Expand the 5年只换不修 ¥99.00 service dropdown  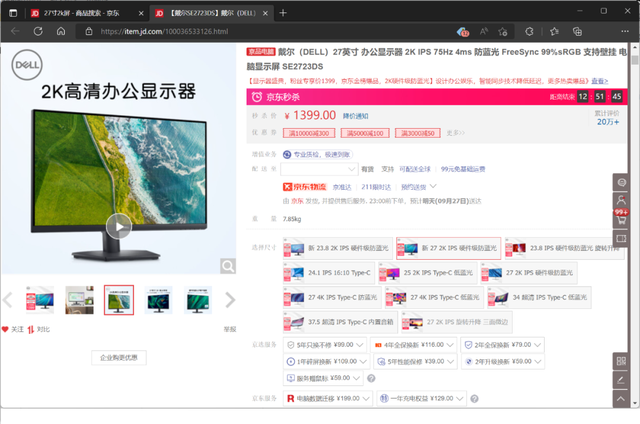click(324, 345)
